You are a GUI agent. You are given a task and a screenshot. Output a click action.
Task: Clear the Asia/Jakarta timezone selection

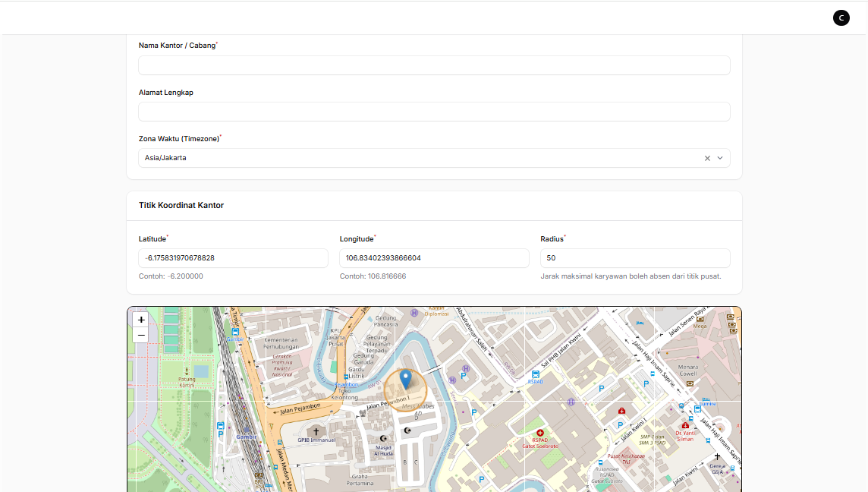coord(706,158)
